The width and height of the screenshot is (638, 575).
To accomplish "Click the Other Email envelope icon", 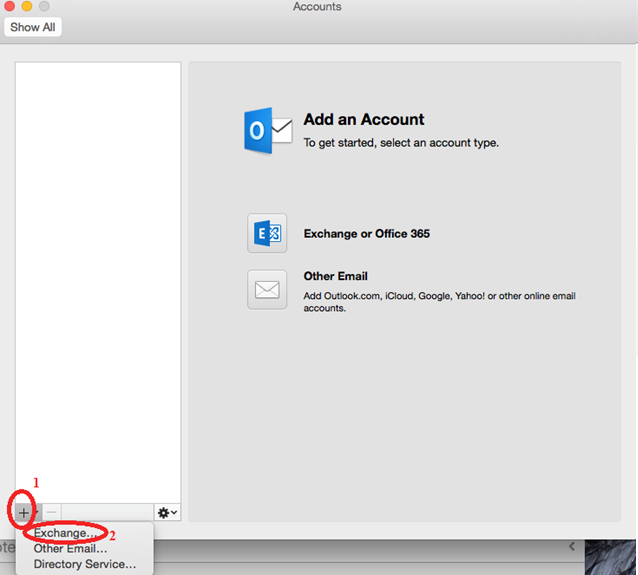I will [x=267, y=290].
